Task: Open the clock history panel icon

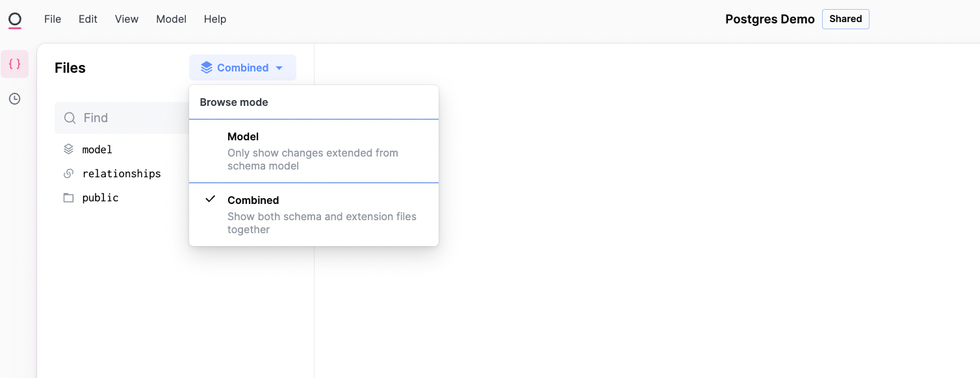Action: tap(15, 99)
